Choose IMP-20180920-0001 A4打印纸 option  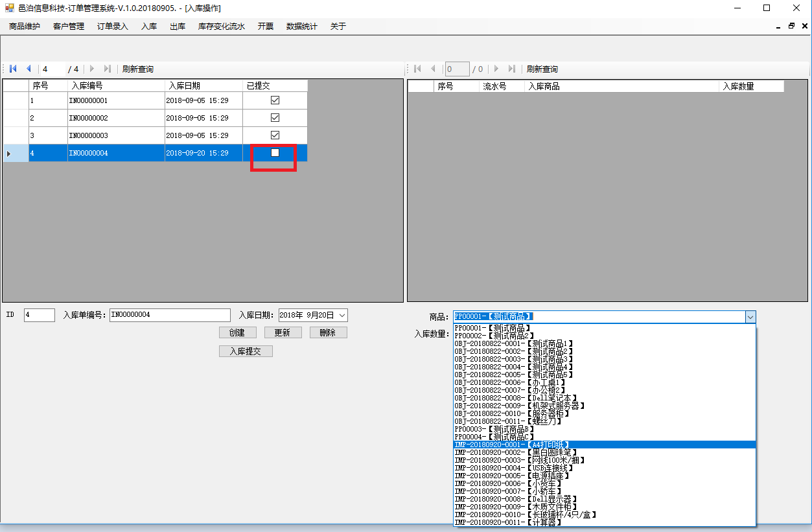click(605, 445)
